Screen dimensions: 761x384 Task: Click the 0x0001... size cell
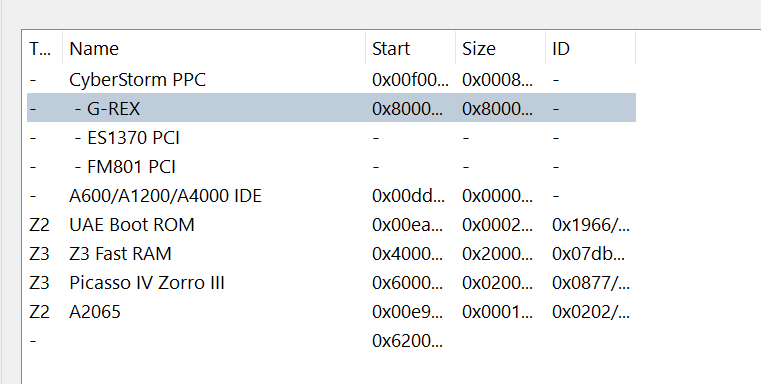point(497,312)
